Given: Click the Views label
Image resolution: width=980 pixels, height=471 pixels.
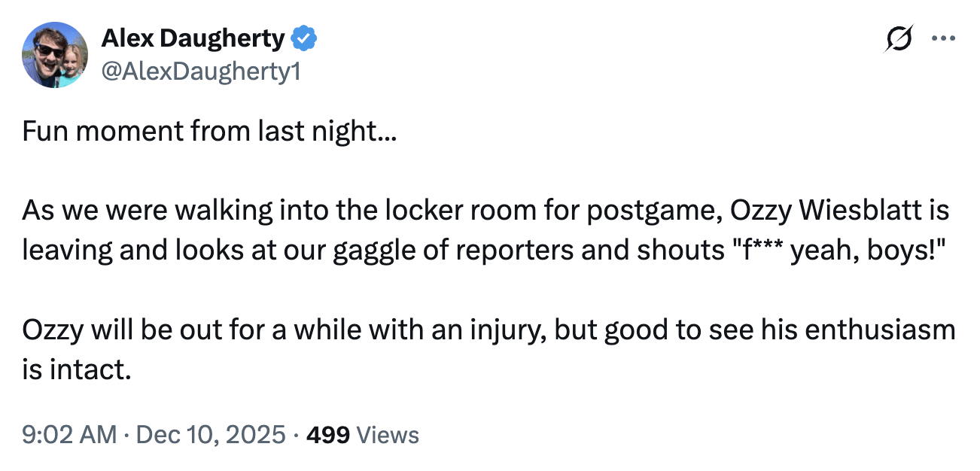Looking at the screenshot, I should [387, 434].
